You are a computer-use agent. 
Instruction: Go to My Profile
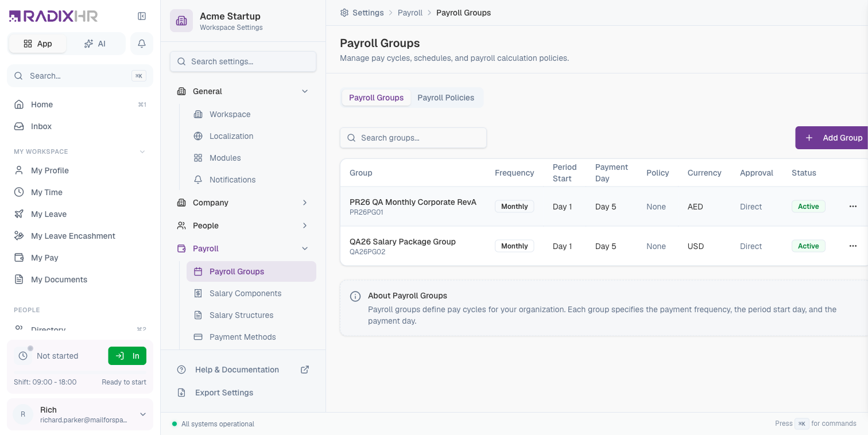pyautogui.click(x=80, y=170)
